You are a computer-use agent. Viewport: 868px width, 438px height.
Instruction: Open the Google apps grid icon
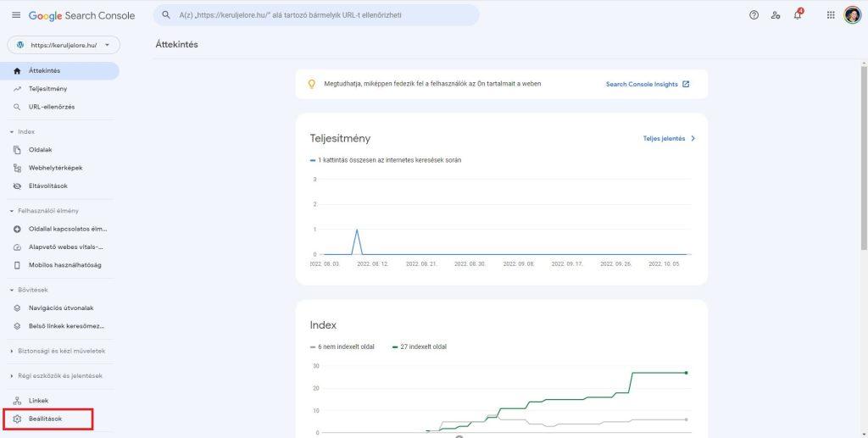pyautogui.click(x=831, y=15)
